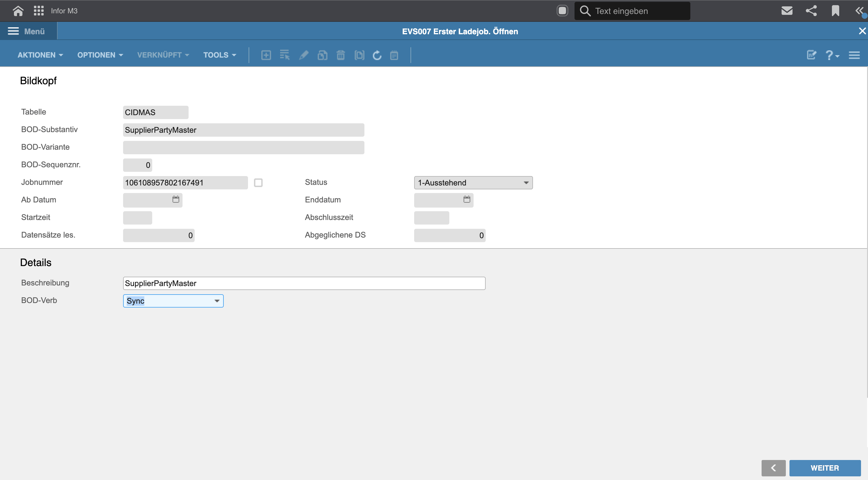Click the Beschreibung text field

pos(303,283)
